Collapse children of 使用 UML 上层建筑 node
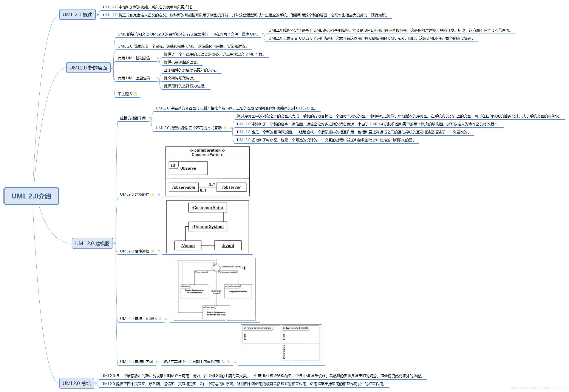This screenshot has height=392, width=569. tap(158, 78)
